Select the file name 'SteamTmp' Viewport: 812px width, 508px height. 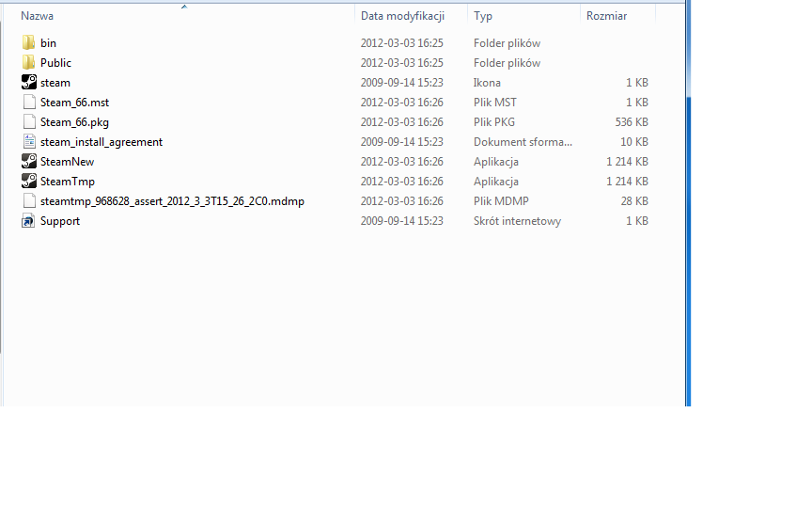(x=68, y=182)
